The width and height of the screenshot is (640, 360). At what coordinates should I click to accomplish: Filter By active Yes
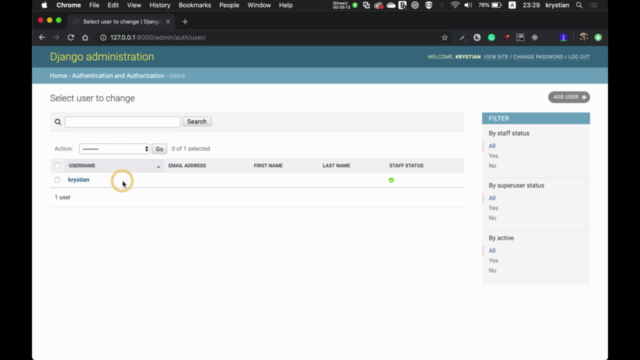[493, 260]
